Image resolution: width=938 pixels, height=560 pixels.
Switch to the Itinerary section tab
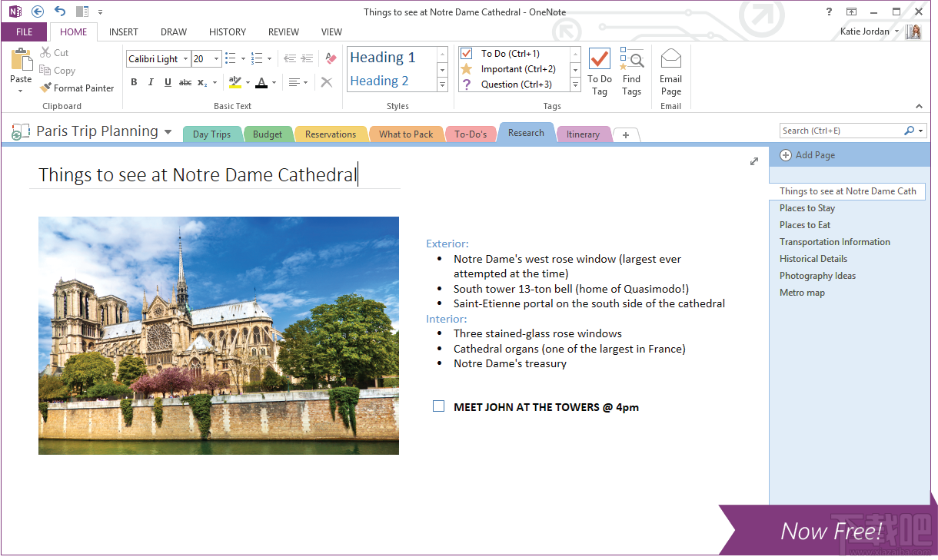coord(583,134)
